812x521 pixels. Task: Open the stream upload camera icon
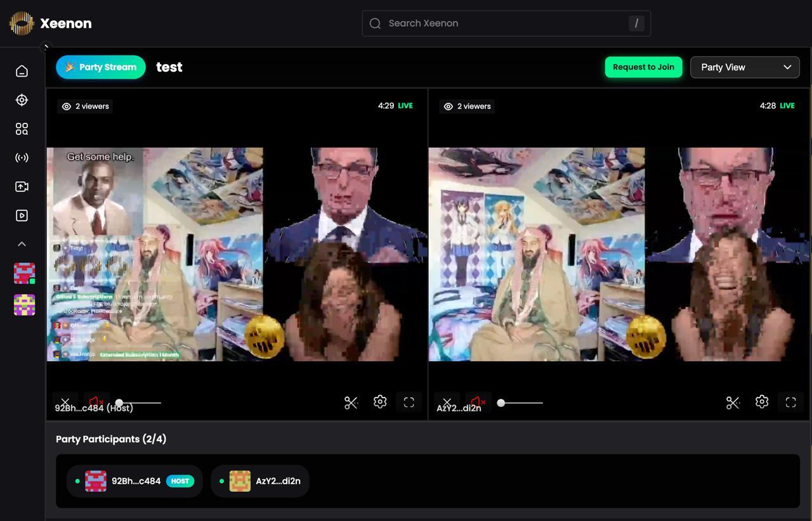[22, 186]
